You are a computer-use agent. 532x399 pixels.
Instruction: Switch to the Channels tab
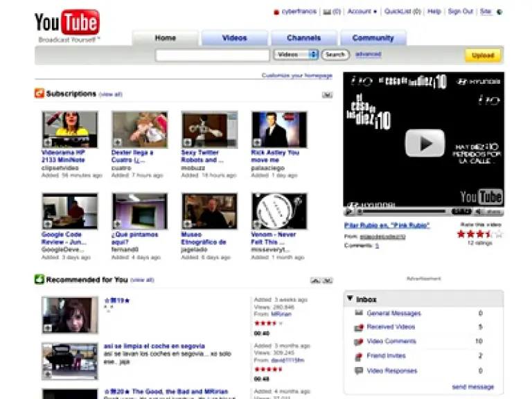pyautogui.click(x=303, y=38)
